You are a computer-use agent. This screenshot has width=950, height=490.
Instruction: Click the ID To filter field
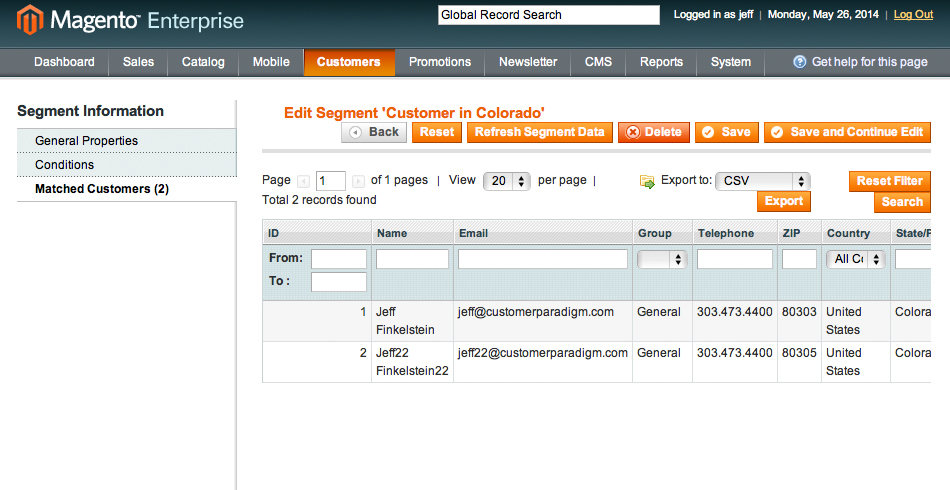coord(339,282)
